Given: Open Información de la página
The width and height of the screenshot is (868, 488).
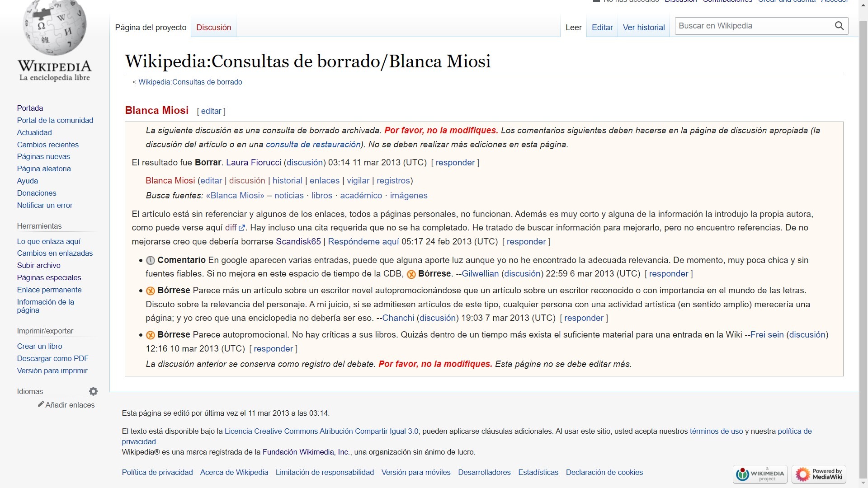Looking at the screenshot, I should tap(46, 306).
